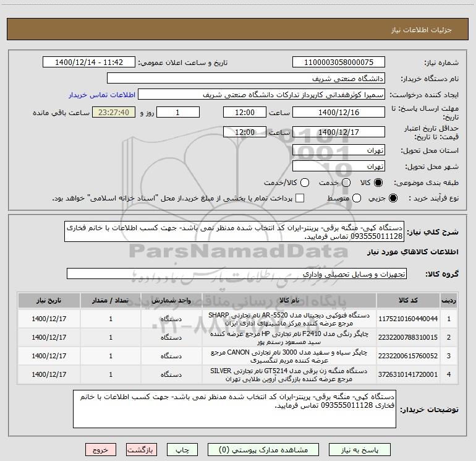
Task: Click the تاریخ نیاز column header
Action: click(49, 300)
